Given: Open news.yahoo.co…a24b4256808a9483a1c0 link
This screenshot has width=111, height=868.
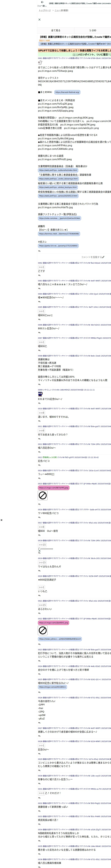Looking at the screenshot, I should click(x=60, y=639).
